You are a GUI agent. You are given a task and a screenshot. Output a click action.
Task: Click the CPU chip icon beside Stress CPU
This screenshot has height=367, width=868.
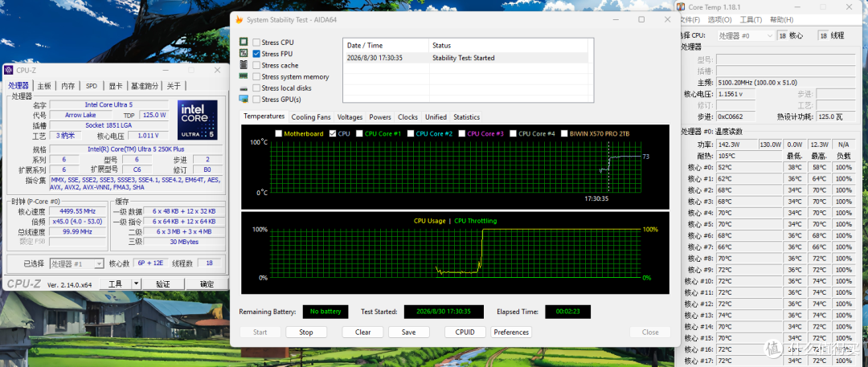(x=243, y=42)
